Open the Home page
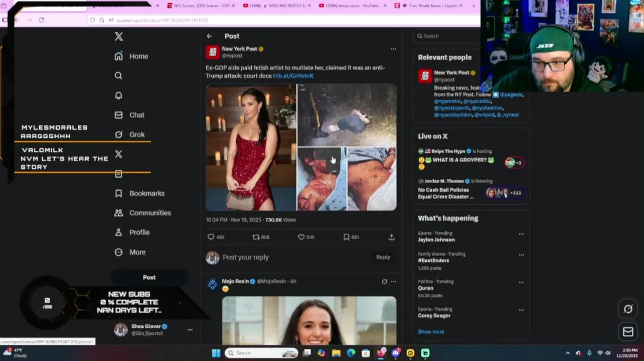Image resolution: width=644 pixels, height=361 pixels. tap(131, 56)
